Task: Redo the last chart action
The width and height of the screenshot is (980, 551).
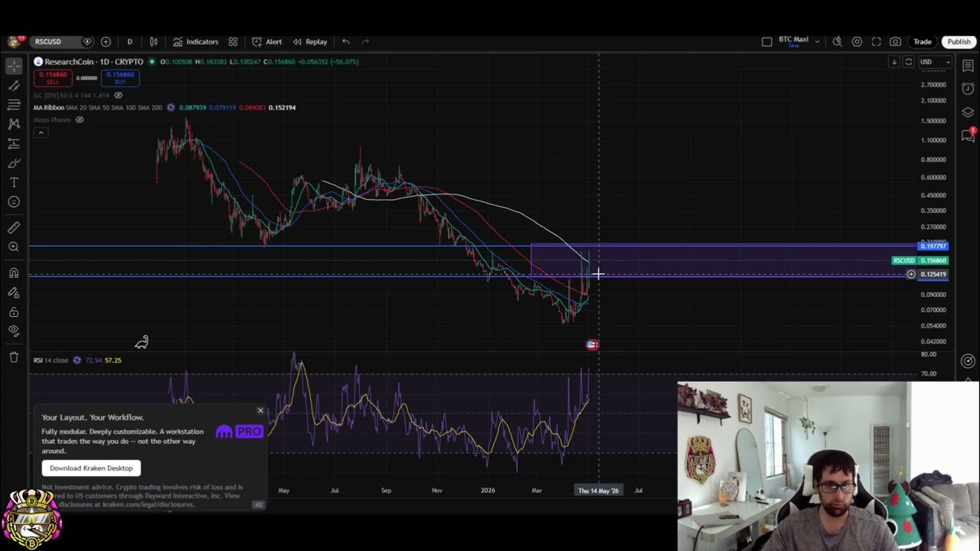Action: point(365,41)
